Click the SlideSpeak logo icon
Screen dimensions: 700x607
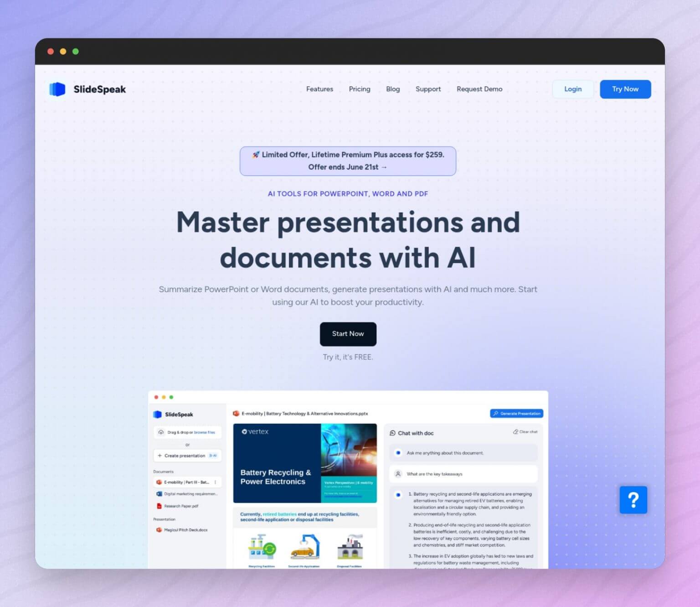(x=57, y=89)
